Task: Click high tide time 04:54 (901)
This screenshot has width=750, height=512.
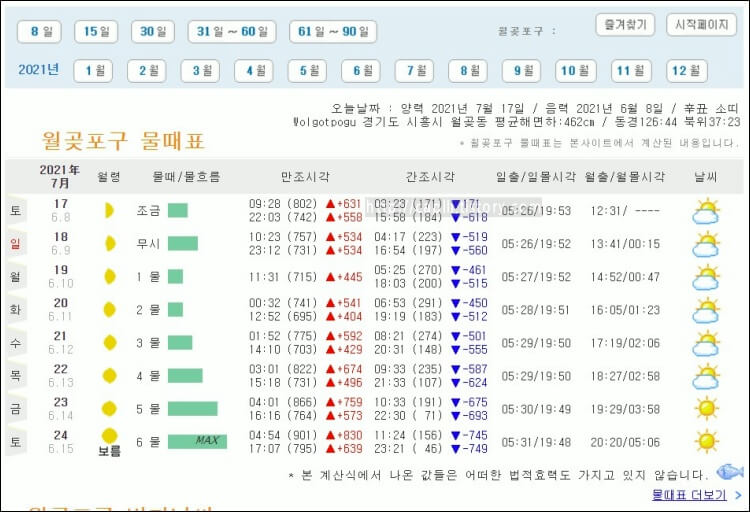Action: click(x=283, y=435)
